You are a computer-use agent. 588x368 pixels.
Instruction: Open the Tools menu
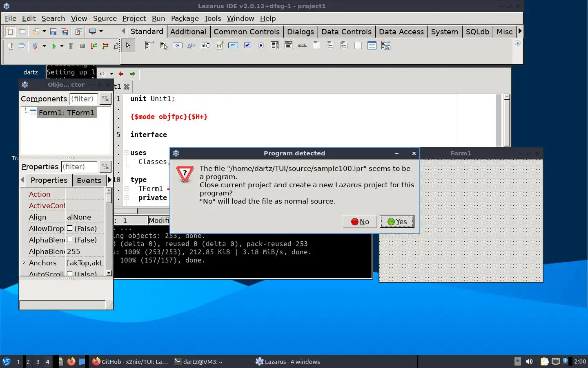(213, 18)
